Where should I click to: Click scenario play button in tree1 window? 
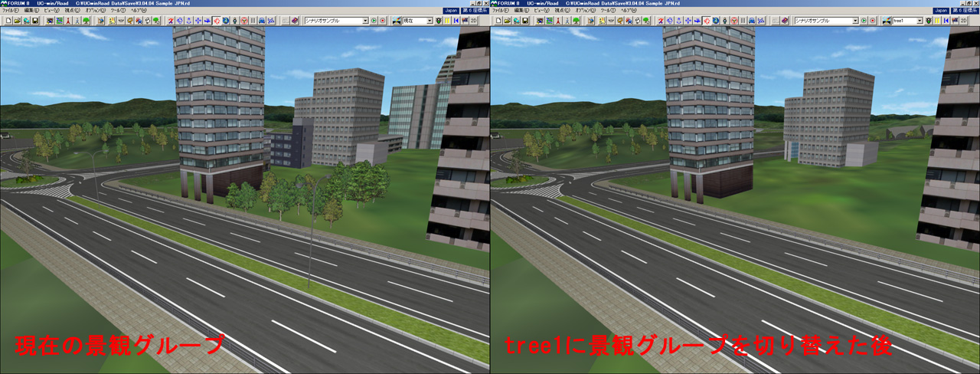pyautogui.click(x=864, y=21)
